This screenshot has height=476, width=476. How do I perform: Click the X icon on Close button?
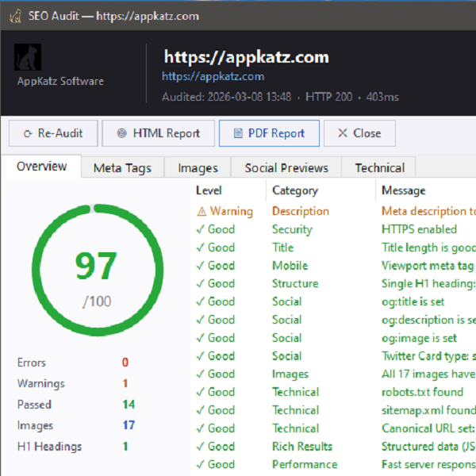[343, 133]
